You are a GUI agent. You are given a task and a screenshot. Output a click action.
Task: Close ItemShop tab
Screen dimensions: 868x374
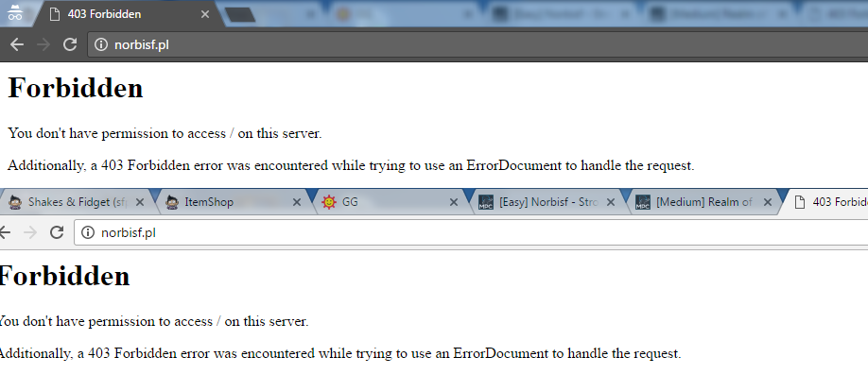click(x=297, y=202)
